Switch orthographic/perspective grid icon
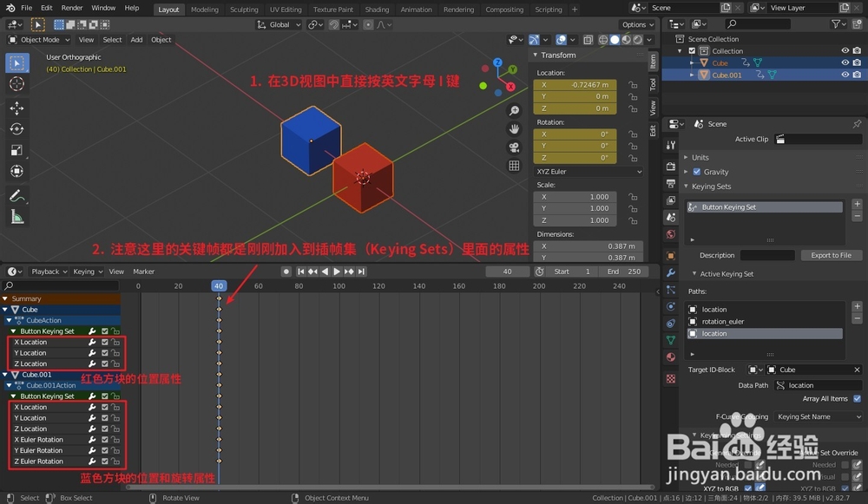 tap(514, 166)
